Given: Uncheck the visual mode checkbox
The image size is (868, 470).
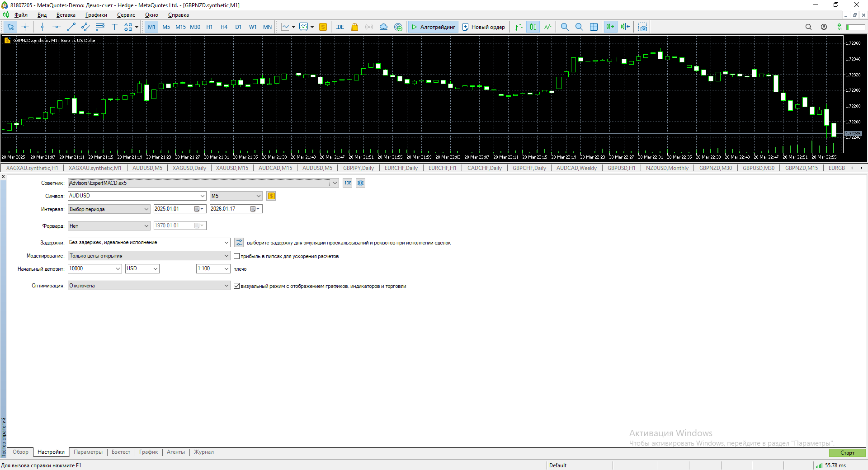Looking at the screenshot, I should pos(236,286).
